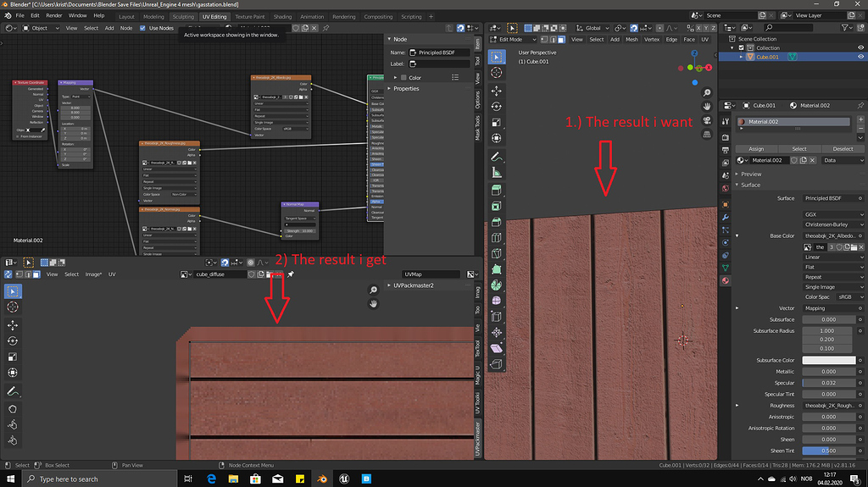Select the Scale tool in 3D viewport
868x487 pixels.
tap(497, 122)
